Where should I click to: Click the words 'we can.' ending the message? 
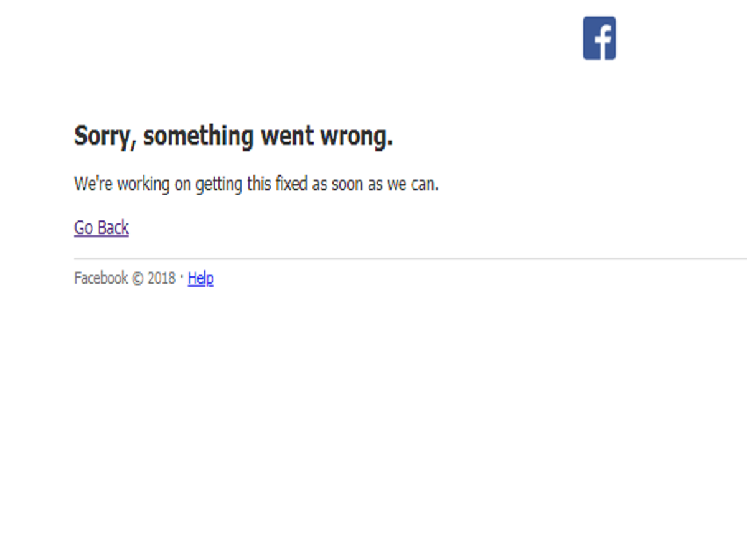(413, 184)
